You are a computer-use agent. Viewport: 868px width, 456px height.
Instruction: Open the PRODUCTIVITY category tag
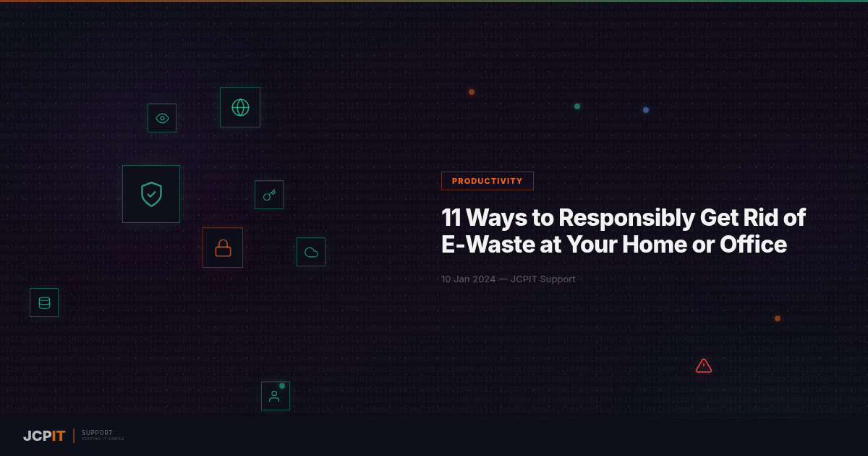click(487, 181)
